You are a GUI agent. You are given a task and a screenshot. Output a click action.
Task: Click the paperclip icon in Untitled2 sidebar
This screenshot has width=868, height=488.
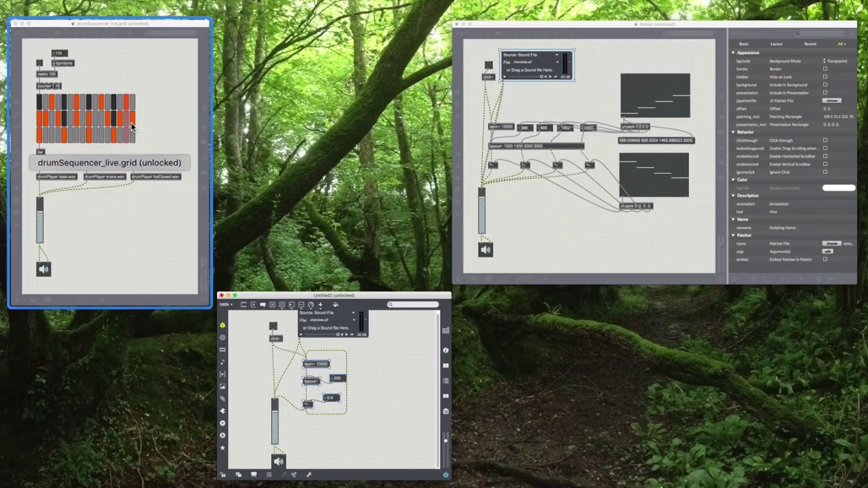(x=222, y=399)
